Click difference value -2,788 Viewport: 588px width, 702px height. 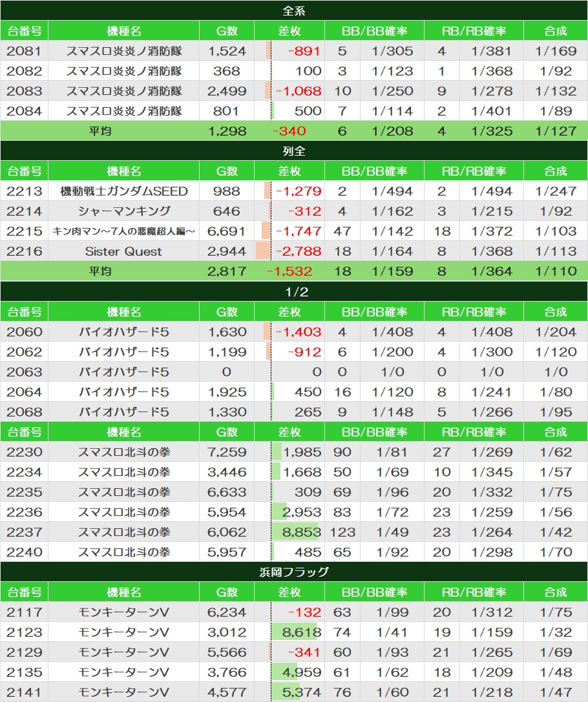[299, 251]
